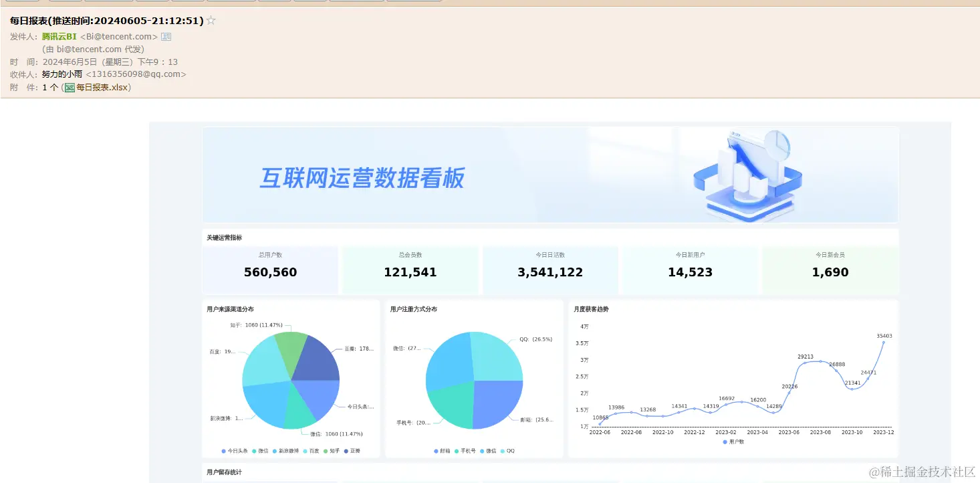This screenshot has height=483, width=980.
Task: Click the 互联网运营数据看板 banner image
Action: [550, 175]
